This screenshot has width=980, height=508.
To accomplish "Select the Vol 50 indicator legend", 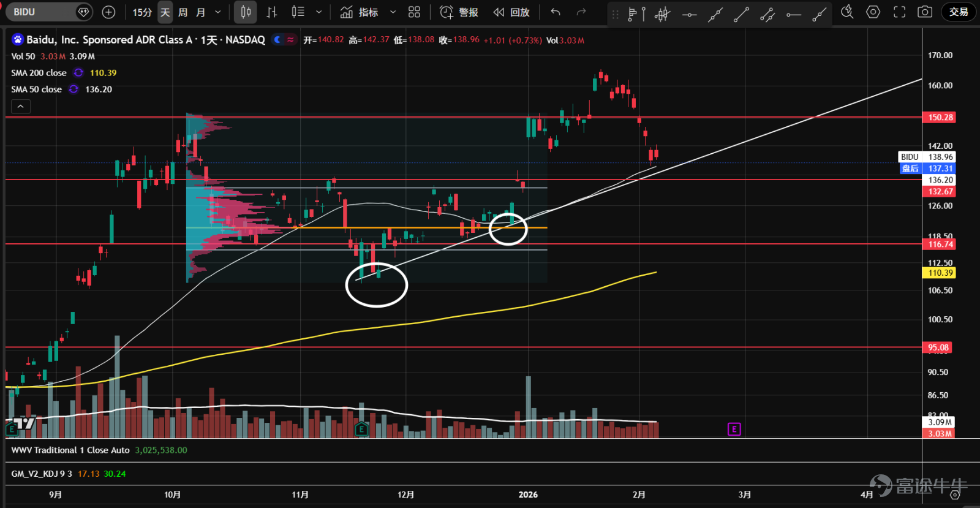I will pyautogui.click(x=23, y=56).
